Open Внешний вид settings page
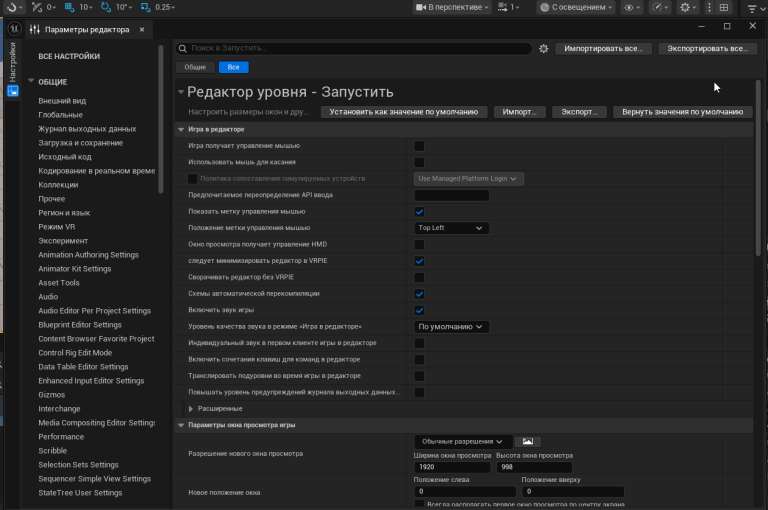Screen dimensions: 768x510 (x=62, y=100)
